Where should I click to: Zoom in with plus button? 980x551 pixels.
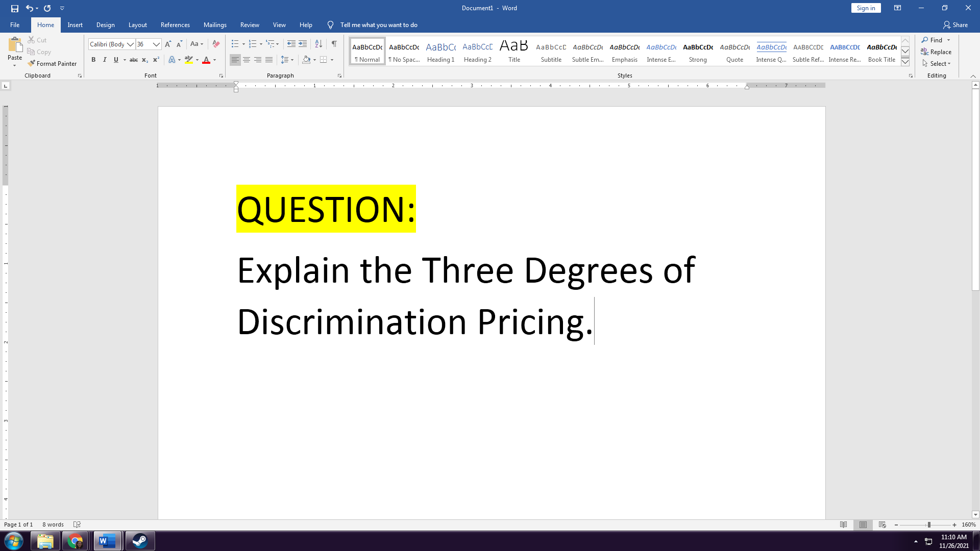(954, 525)
